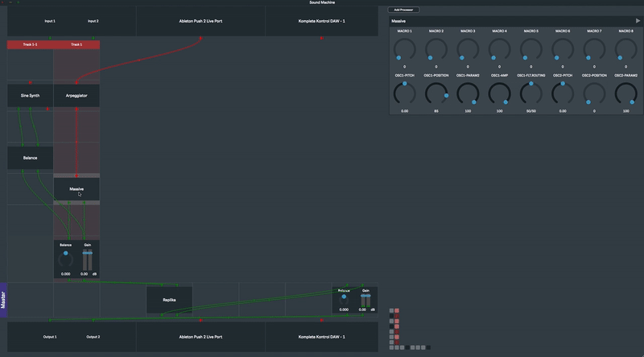Click the play arrow in the Massive panel header
Screen dimensions: 644x357
click(x=638, y=21)
